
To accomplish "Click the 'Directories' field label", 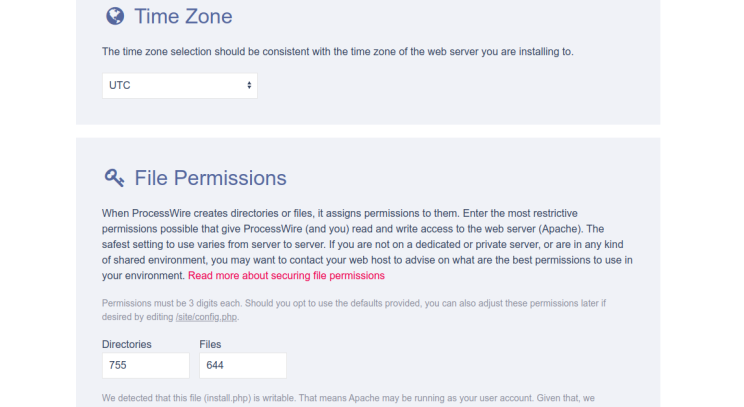I will pyautogui.click(x=127, y=344).
